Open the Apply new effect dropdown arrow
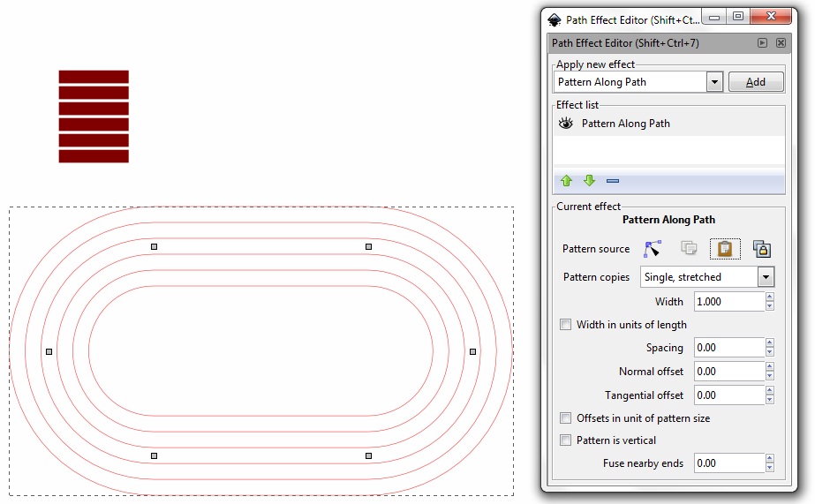The width and height of the screenshot is (815, 504). (714, 82)
